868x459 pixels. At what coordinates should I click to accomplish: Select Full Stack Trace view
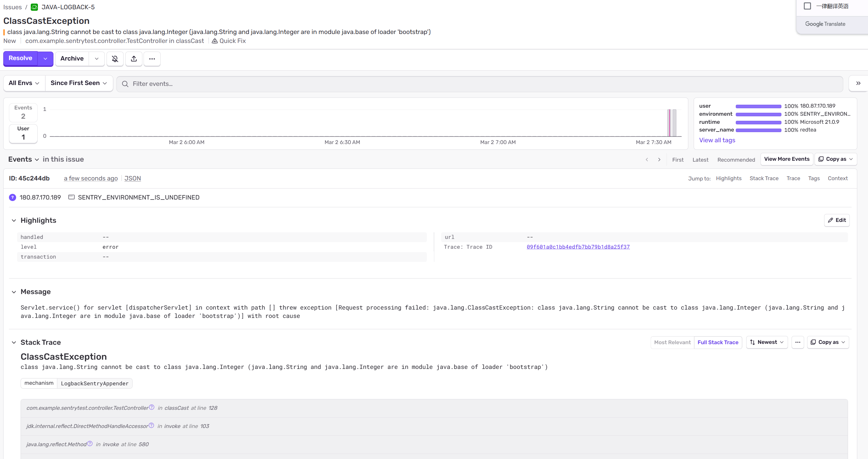pyautogui.click(x=718, y=342)
